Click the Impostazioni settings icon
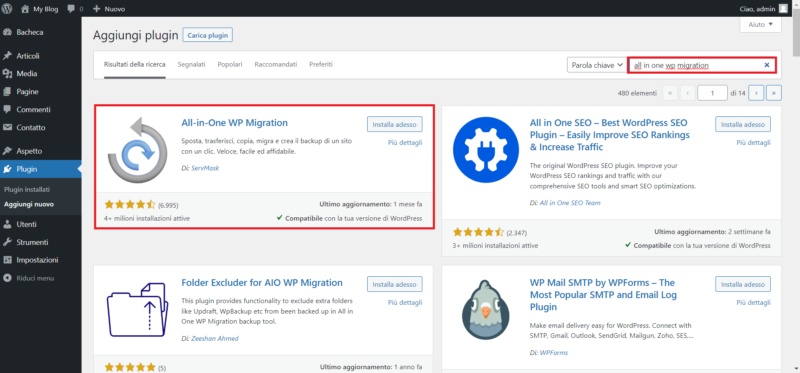Screen dimensions: 800x373 click(7, 260)
